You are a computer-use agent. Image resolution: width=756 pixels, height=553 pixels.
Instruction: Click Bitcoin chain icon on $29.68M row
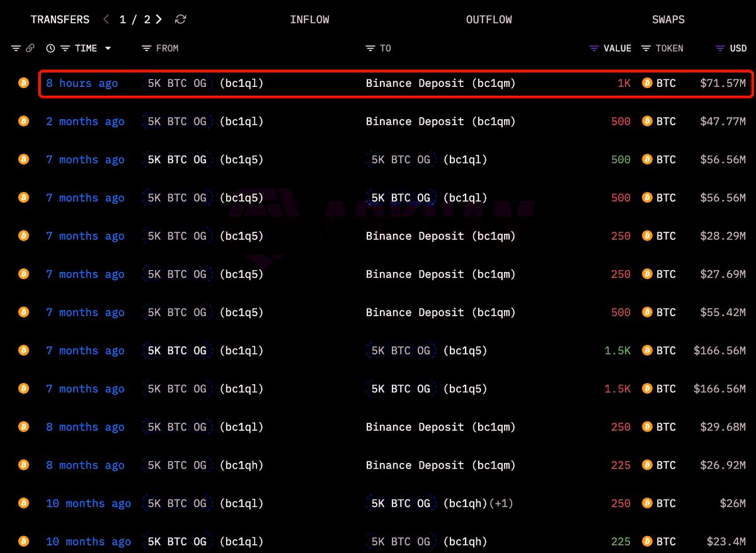click(24, 426)
